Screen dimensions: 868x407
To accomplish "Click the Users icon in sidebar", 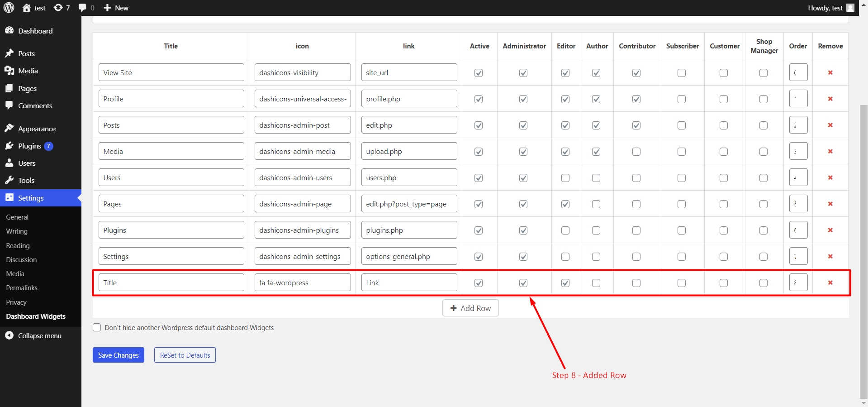I will [9, 163].
